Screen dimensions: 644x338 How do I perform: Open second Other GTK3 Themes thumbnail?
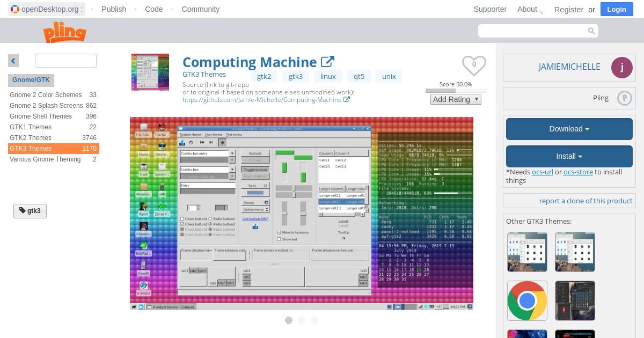[575, 252]
